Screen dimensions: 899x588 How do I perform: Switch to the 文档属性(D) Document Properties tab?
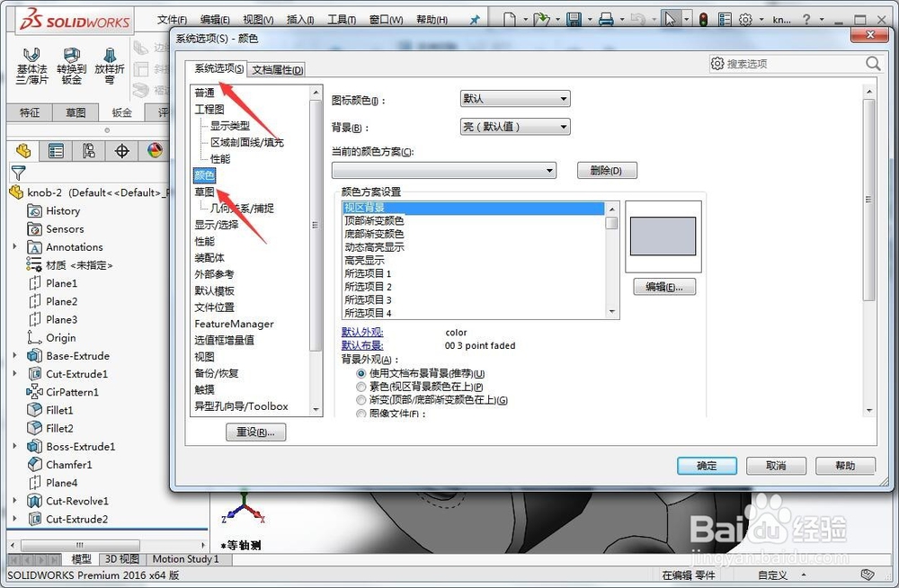(x=278, y=70)
